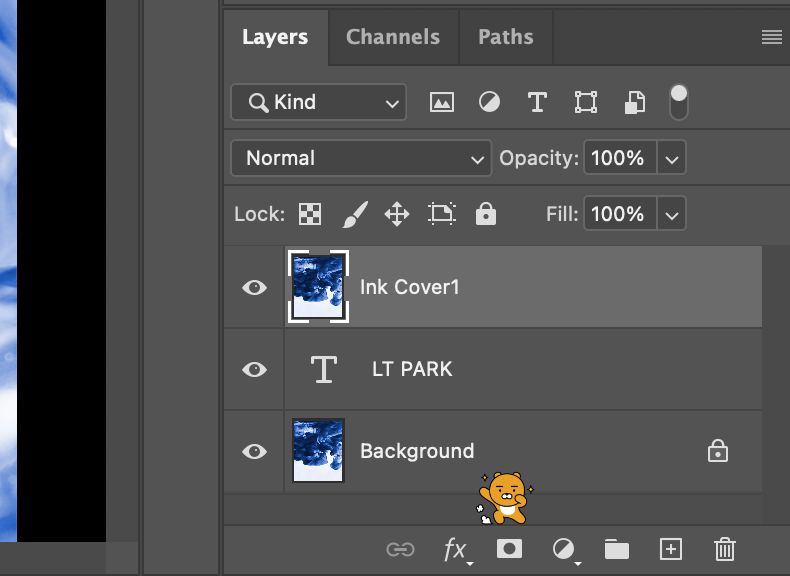Select the Background layer name

[x=417, y=451]
